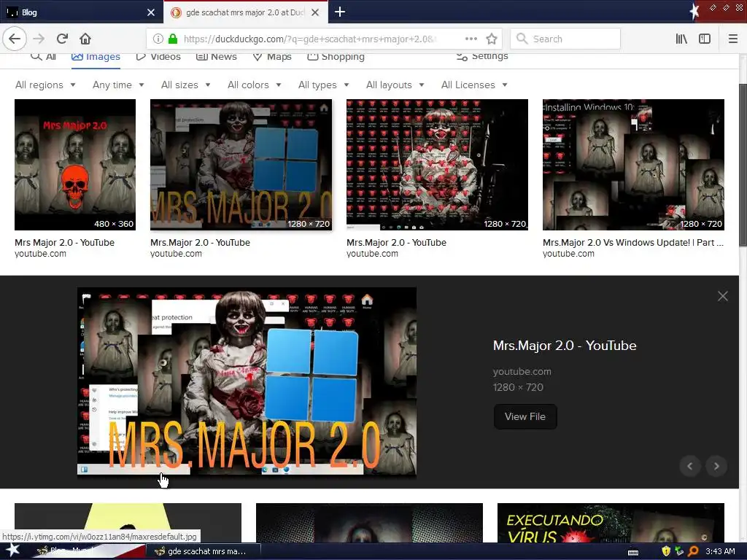Screen dimensions: 747x560
Task: Show previous image with left arrow
Action: [690, 466]
